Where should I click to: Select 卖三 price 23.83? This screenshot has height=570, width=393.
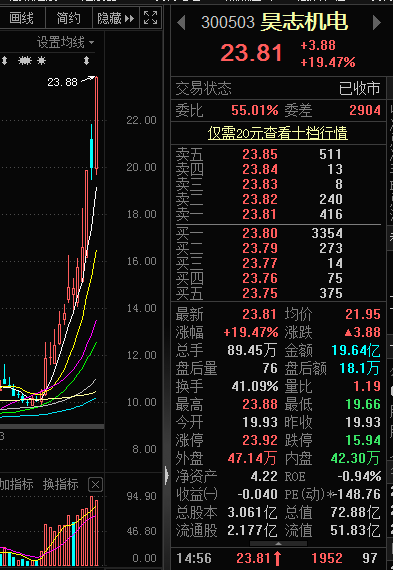point(260,184)
